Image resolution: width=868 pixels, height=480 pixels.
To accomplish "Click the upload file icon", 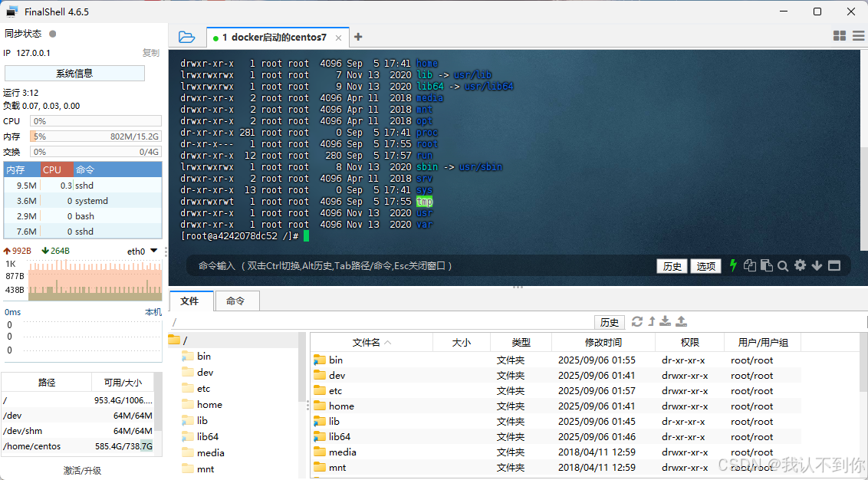I will point(682,321).
